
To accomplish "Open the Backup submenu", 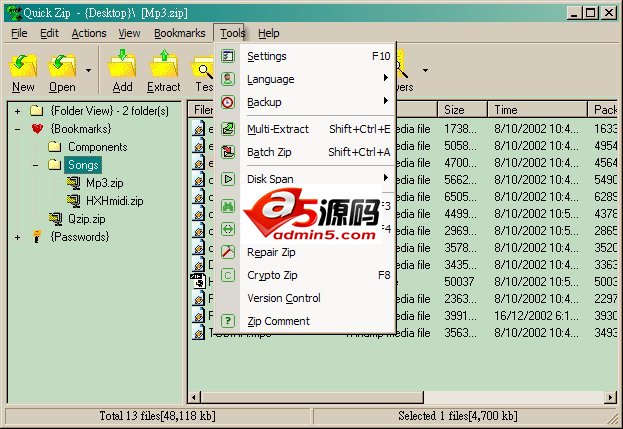I will point(317,102).
